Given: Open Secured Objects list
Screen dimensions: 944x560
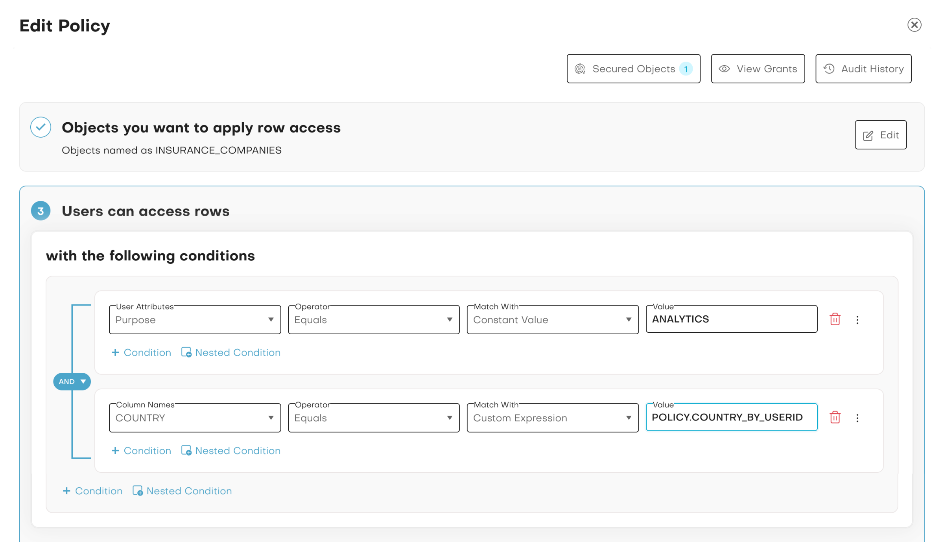Looking at the screenshot, I should click(x=633, y=69).
